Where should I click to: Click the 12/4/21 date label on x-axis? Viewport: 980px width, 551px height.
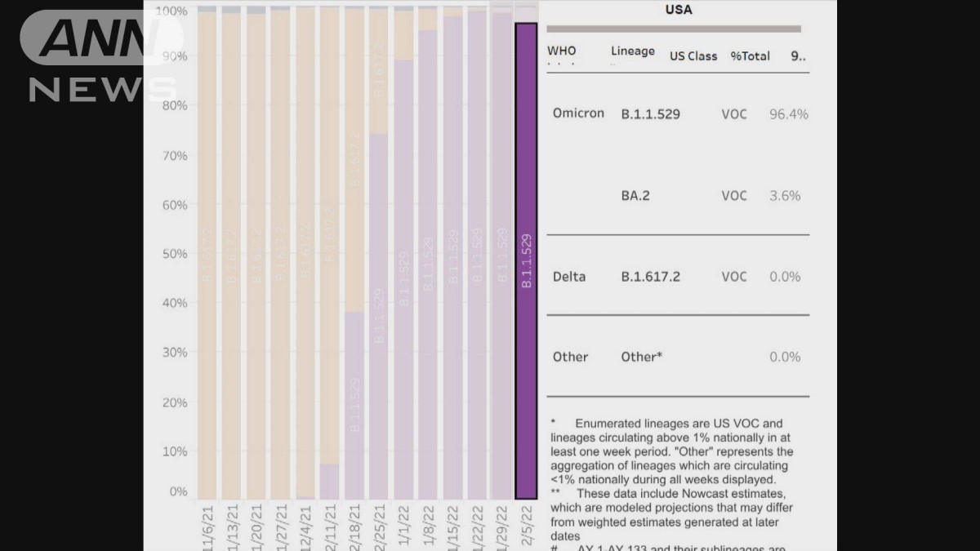305,527
